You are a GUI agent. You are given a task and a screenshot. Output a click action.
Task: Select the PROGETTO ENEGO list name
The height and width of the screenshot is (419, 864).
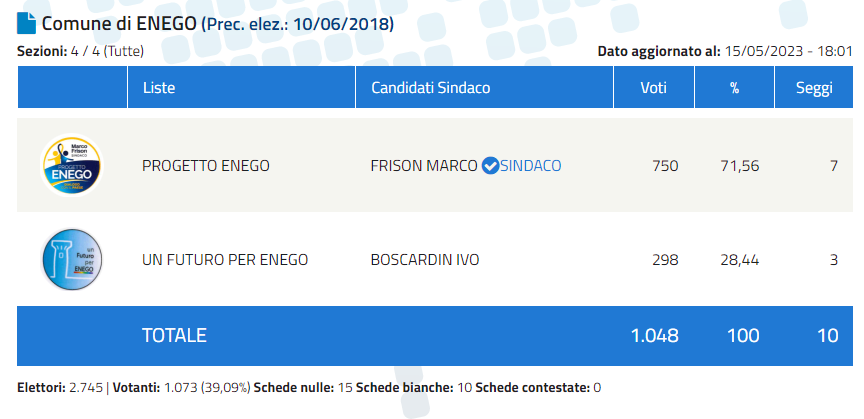coord(206,166)
